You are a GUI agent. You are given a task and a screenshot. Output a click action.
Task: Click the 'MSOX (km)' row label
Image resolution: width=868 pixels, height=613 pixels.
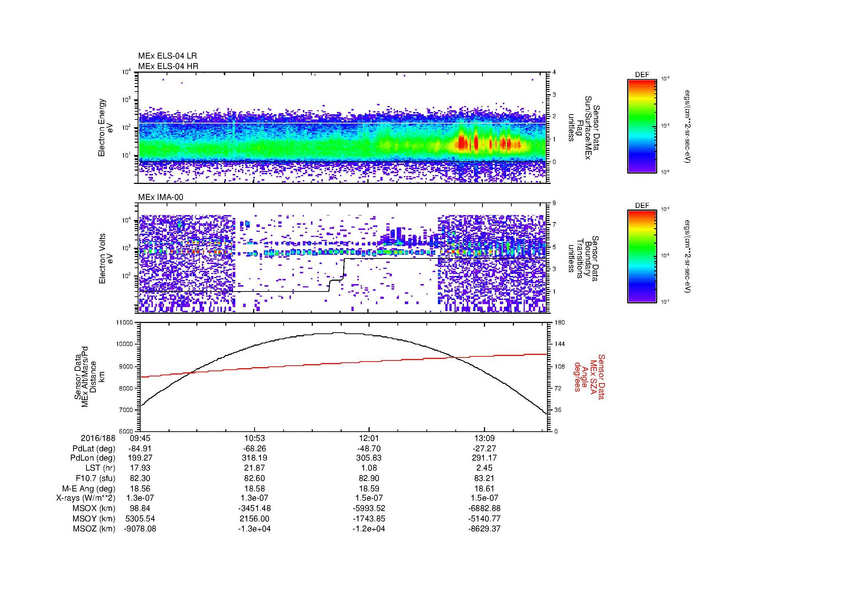(x=94, y=508)
